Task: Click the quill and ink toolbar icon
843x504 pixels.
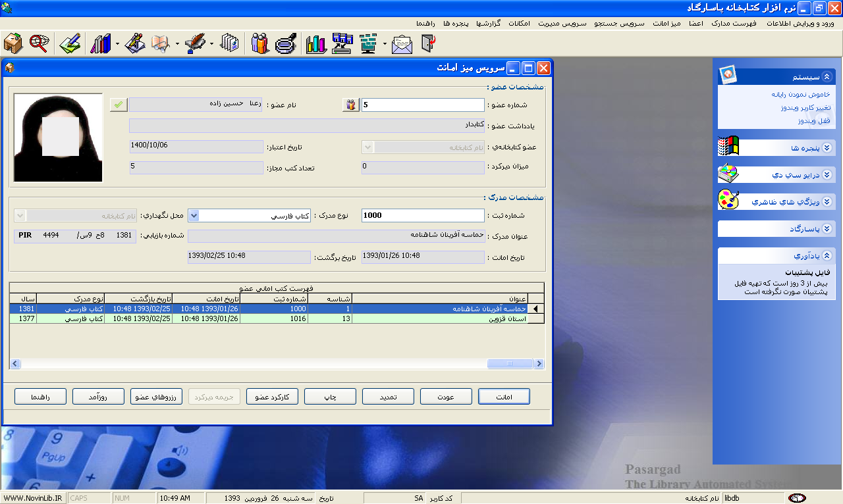Action: (195, 43)
